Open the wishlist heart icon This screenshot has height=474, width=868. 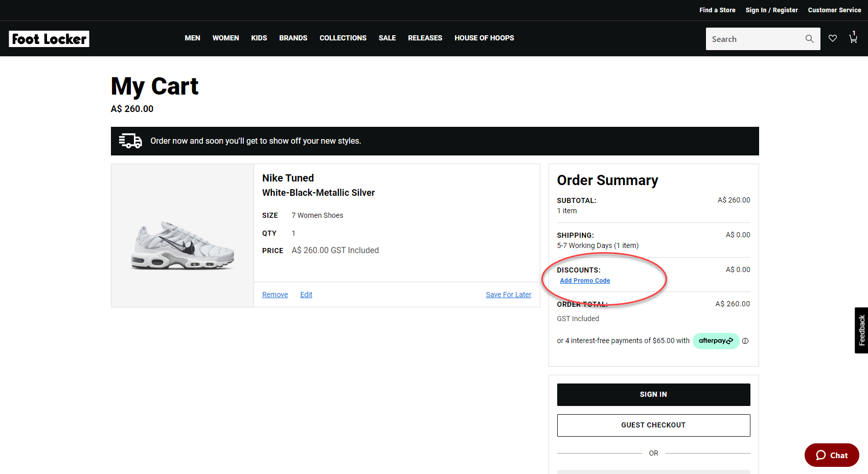[x=833, y=38]
